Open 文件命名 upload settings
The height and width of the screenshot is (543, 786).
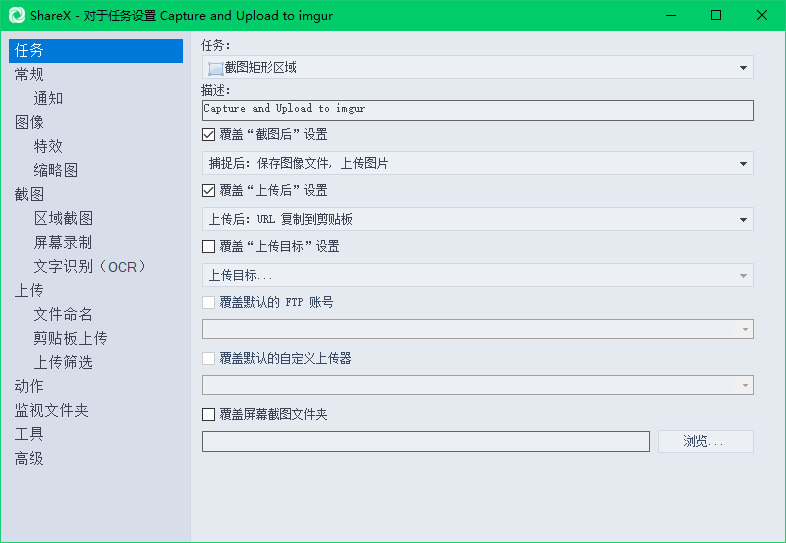63,314
